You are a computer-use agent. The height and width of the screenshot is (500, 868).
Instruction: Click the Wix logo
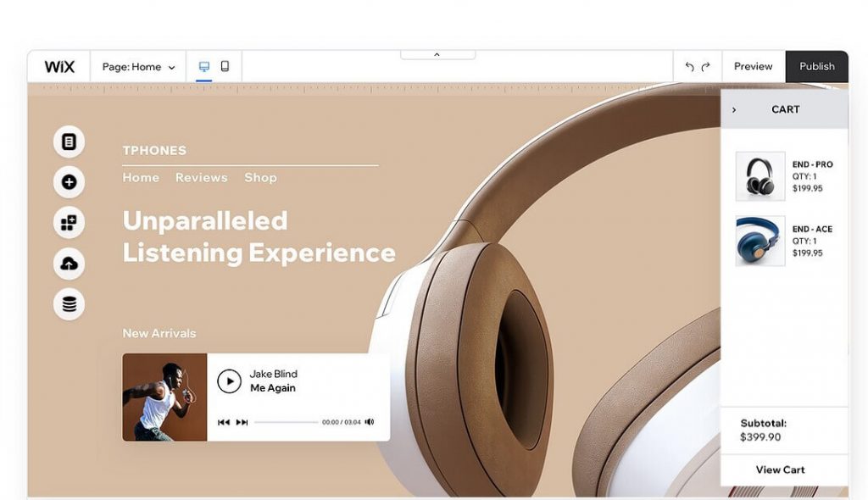(59, 66)
